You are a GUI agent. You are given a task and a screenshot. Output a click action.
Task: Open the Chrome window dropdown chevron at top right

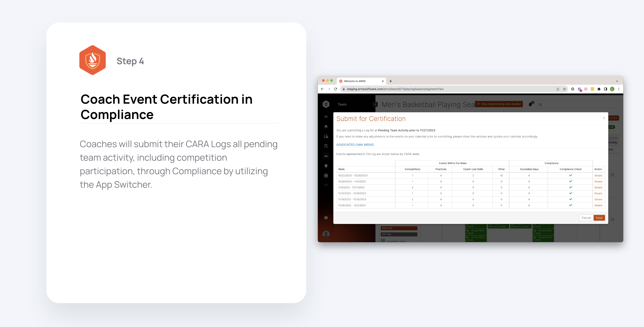pyautogui.click(x=617, y=81)
